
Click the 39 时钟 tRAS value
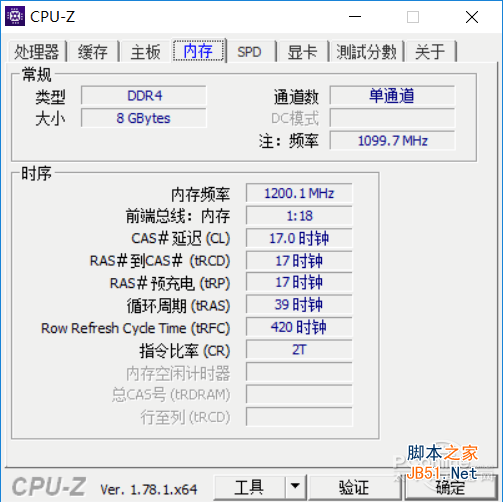[299, 305]
